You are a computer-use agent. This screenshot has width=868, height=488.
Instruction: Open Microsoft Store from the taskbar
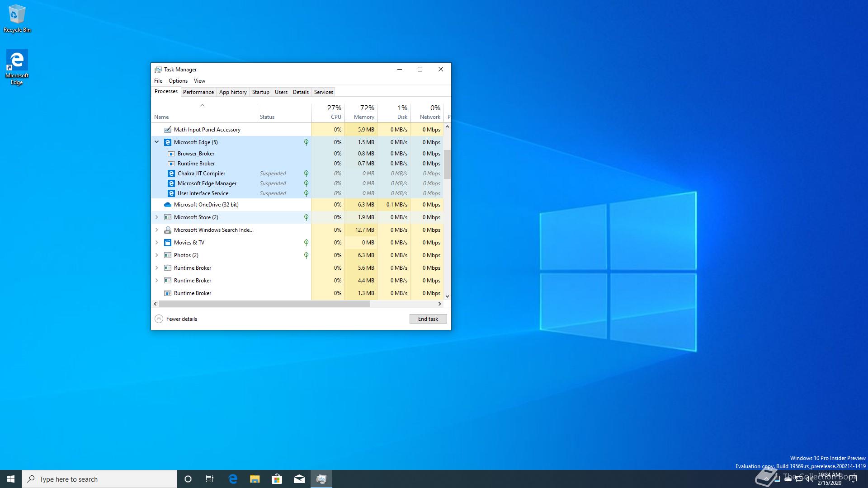point(277,479)
